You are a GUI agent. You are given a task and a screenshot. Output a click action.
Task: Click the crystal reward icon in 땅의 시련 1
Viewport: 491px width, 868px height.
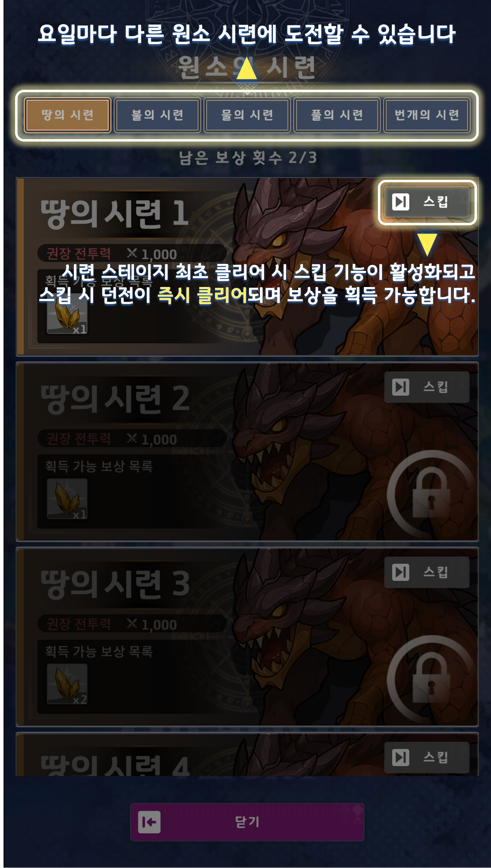pos(67,314)
